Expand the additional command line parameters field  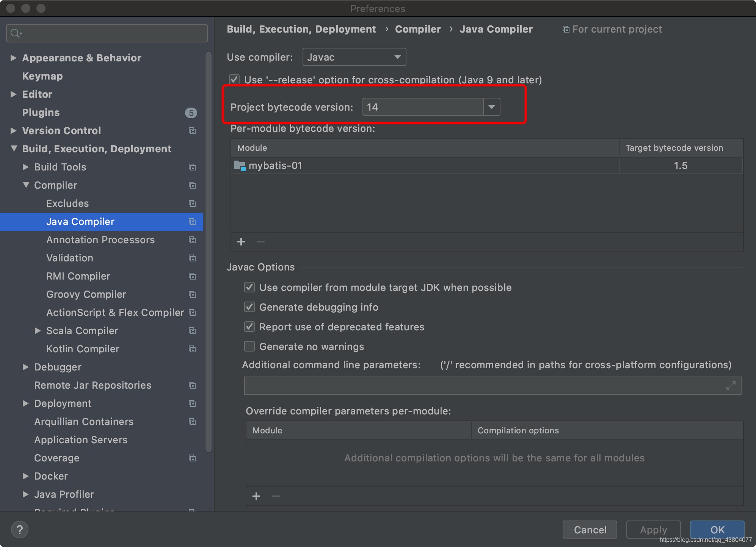(731, 386)
